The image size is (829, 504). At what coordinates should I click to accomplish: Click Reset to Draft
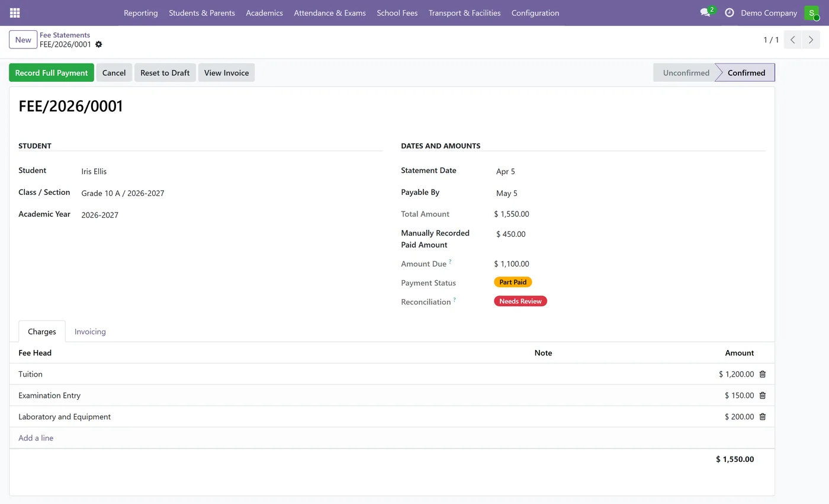165,73
